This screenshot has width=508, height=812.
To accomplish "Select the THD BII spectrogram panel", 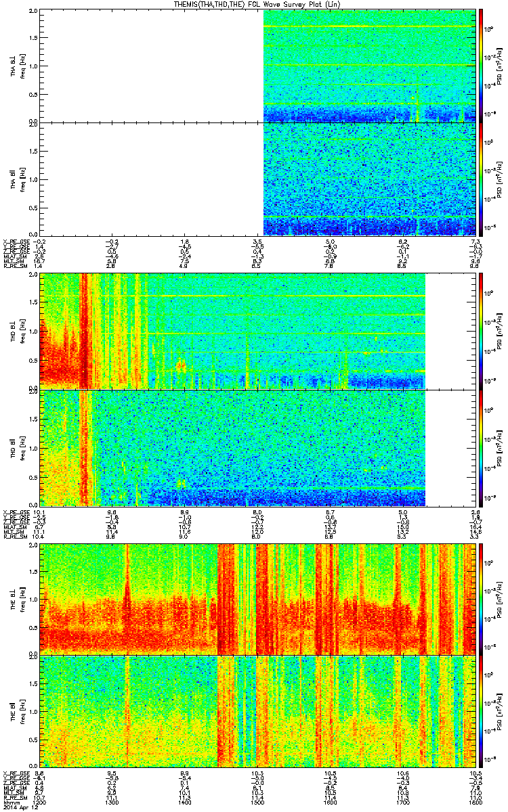I will (258, 447).
